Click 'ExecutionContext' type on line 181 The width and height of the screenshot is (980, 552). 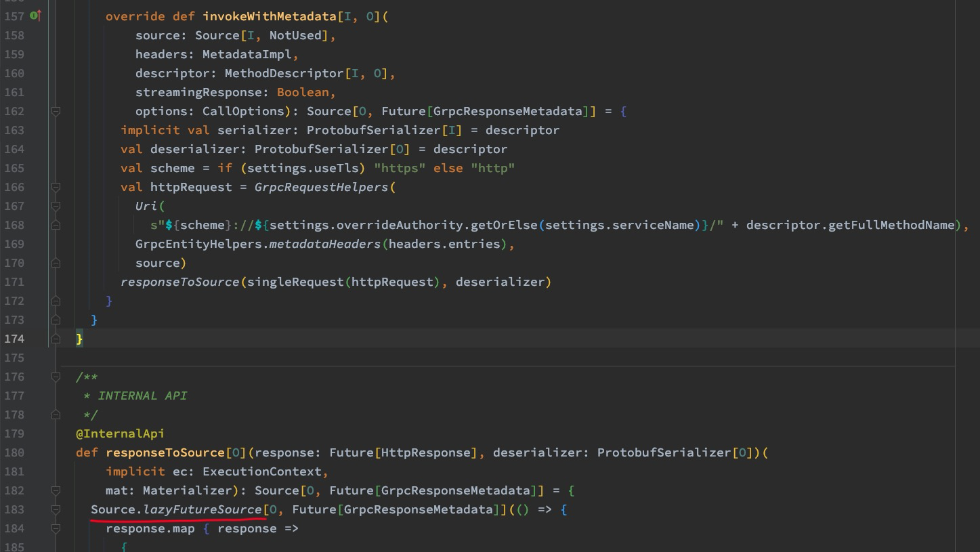[x=262, y=471]
